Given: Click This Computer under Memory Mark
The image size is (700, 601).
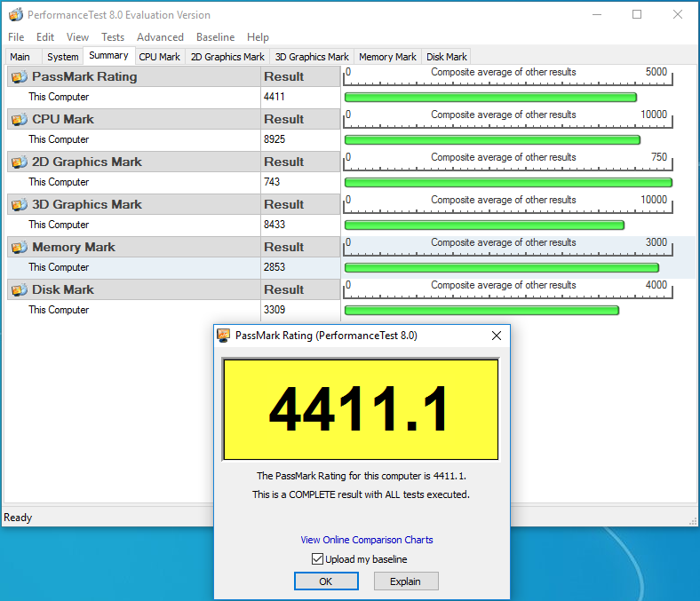Looking at the screenshot, I should coord(59,267).
